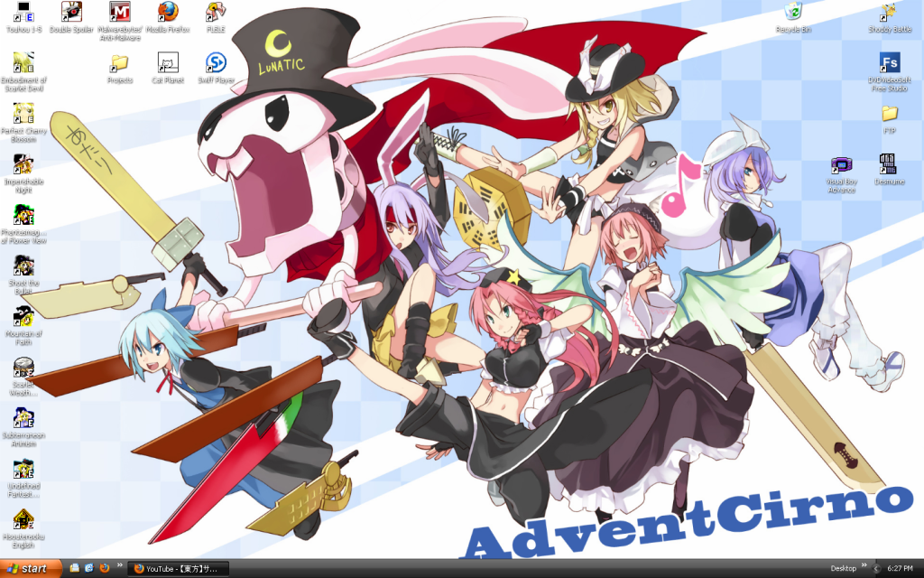Open the Touhou 1-5 desktop shortcut
Image resolution: width=924 pixels, height=578 pixels.
(23, 17)
